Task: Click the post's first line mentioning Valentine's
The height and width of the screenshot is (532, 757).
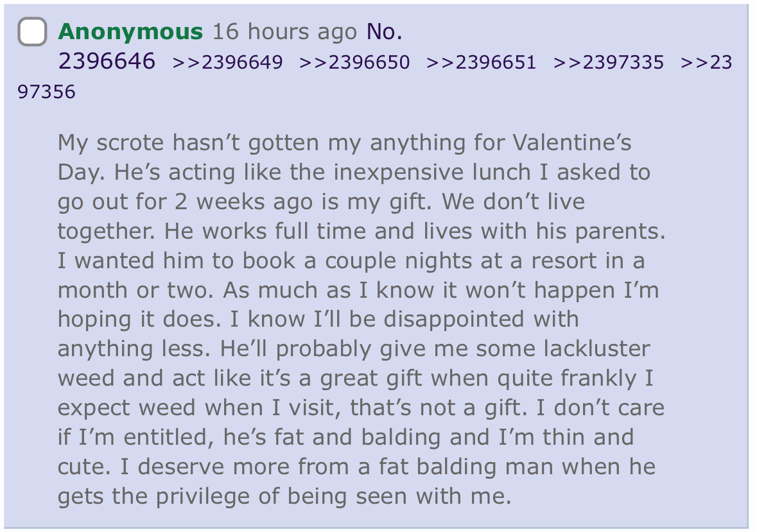Action: coord(344,142)
